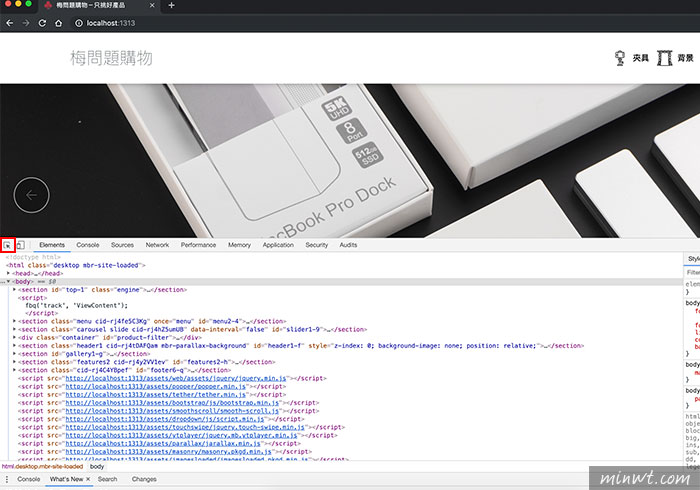The image size is (700, 490).
Task: Close the 梅問題購物 browser tab
Action: coord(152,5)
